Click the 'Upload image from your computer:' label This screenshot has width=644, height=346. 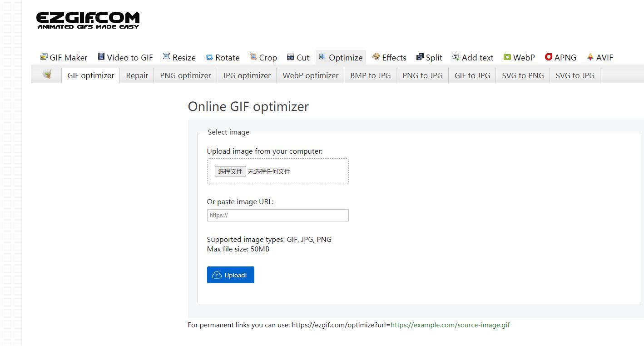tap(265, 151)
